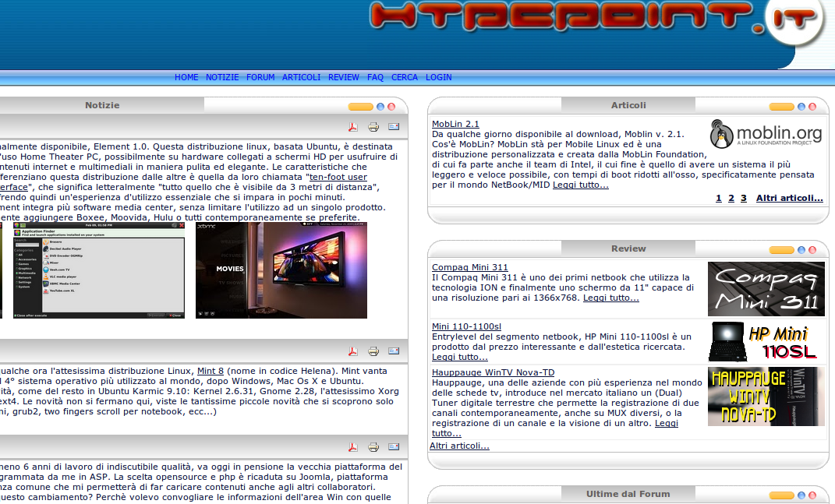This screenshot has width=835, height=504.
Task: Click the Notizie panel title
Action: pyautogui.click(x=102, y=105)
